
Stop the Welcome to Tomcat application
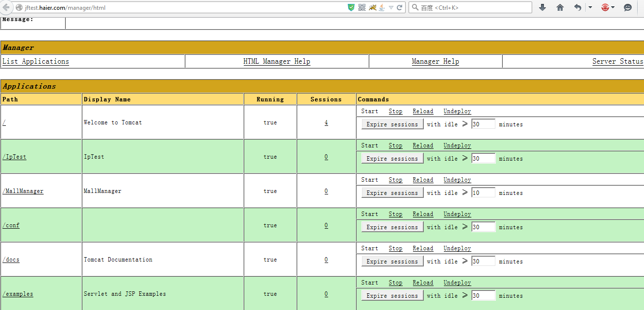395,111
